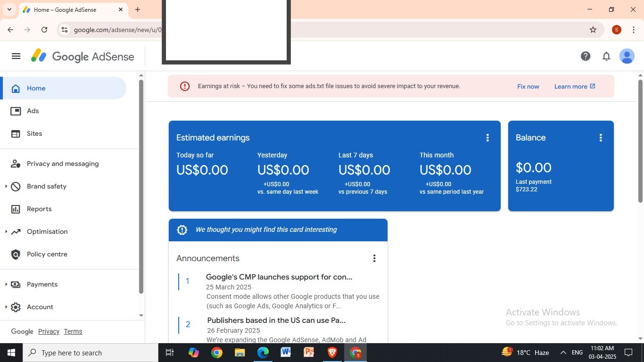Click the Home – Google AdSense browser tab
The height and width of the screenshot is (362, 644).
pos(73,10)
